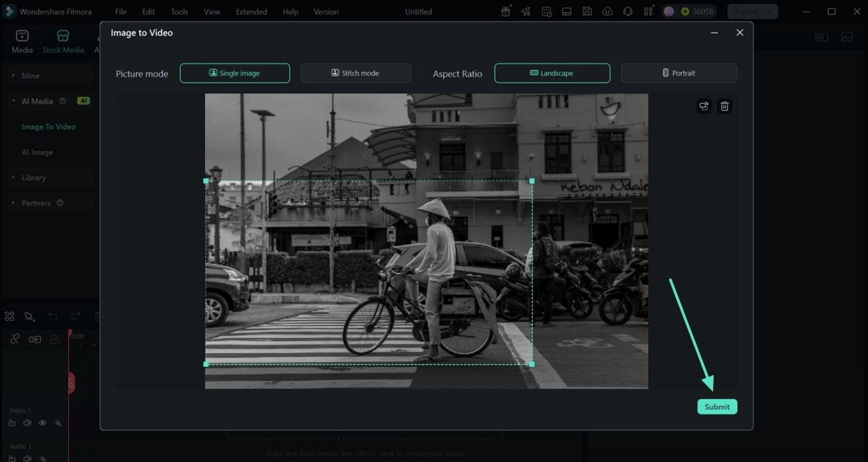Click the bottom-left crop handle

[206, 364]
